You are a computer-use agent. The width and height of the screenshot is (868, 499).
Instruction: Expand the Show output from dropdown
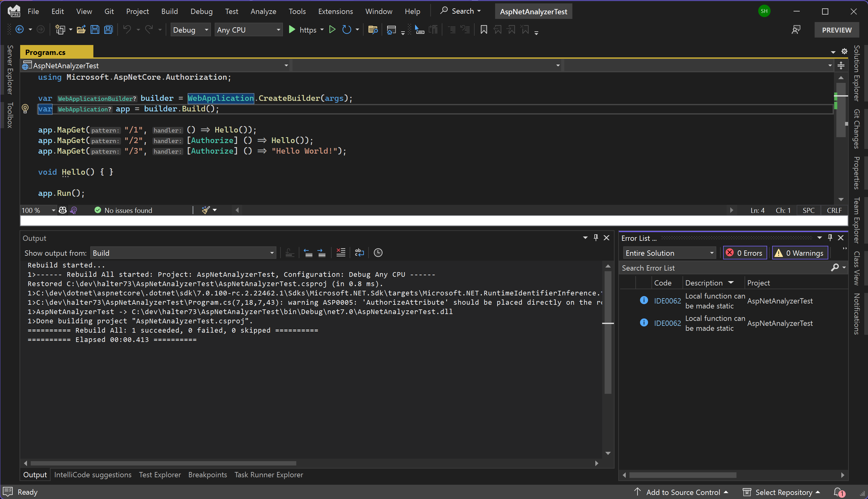(183, 253)
